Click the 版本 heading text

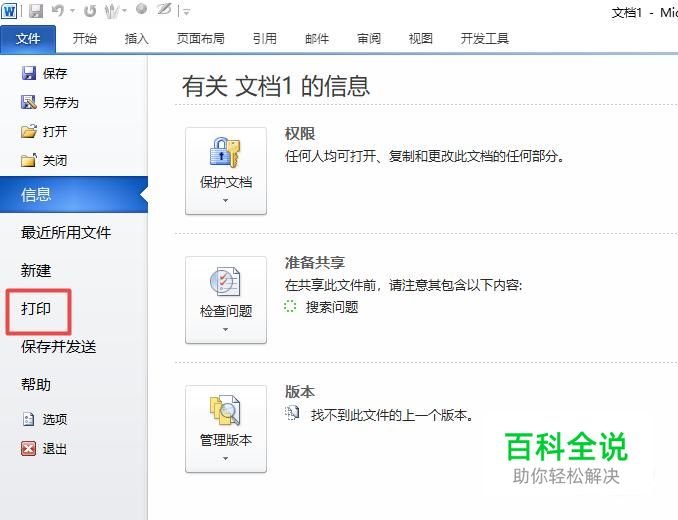(300, 392)
